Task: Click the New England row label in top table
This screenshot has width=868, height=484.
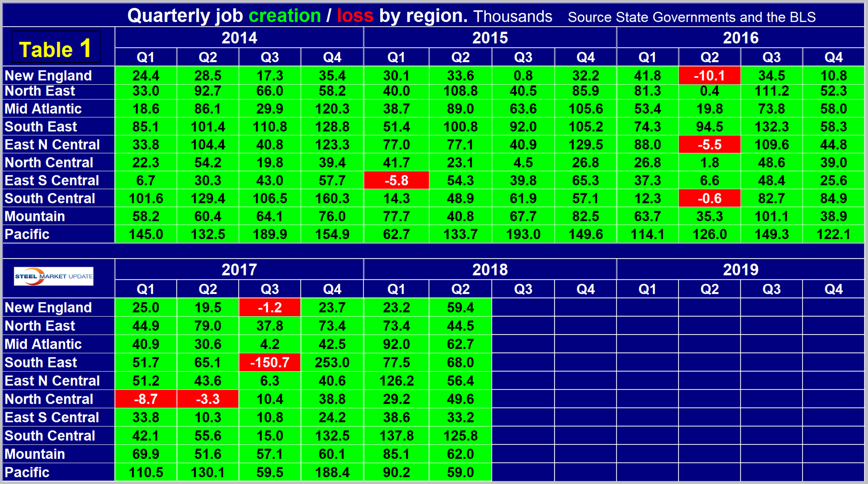Action: point(48,75)
